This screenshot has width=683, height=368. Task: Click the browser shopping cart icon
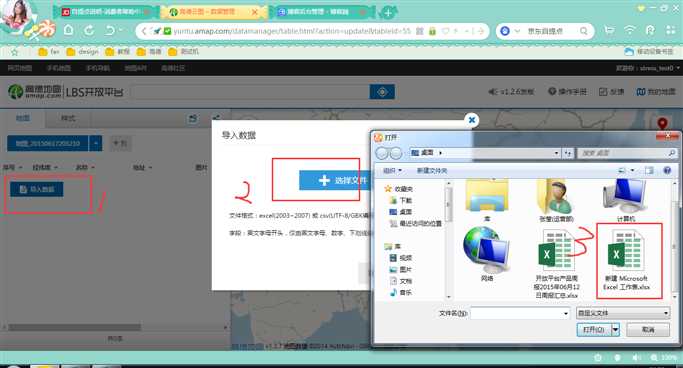[609, 30]
